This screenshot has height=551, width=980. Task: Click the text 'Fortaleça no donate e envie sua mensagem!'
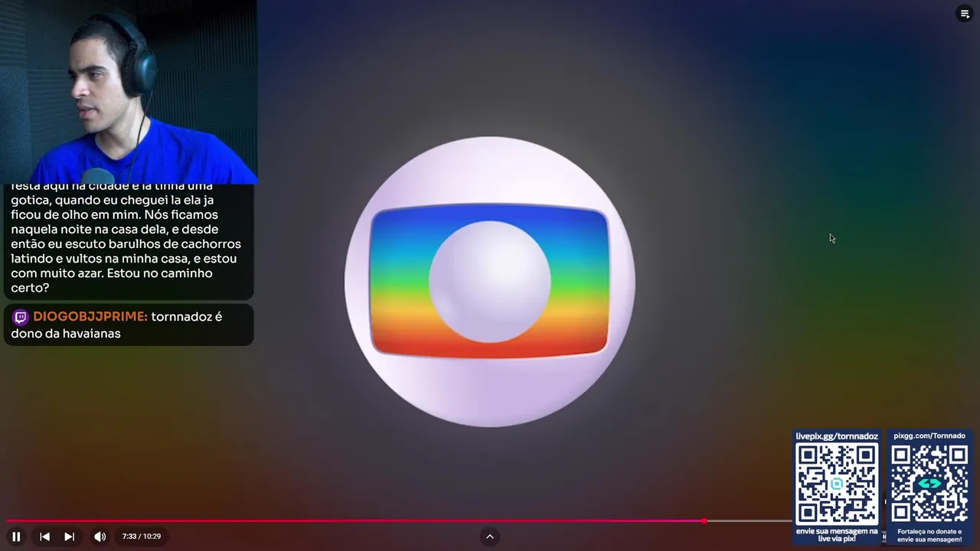click(929, 535)
